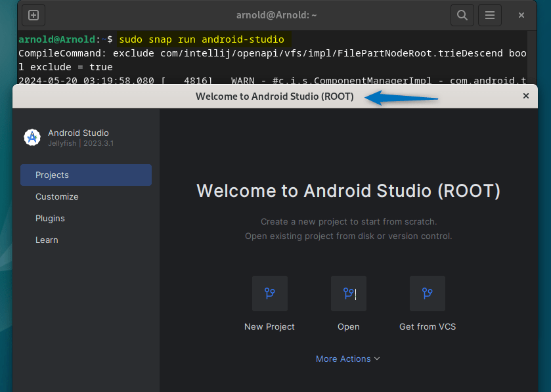
Task: Click the terminal title 'arnold@Arnold: ~'
Action: tap(275, 14)
